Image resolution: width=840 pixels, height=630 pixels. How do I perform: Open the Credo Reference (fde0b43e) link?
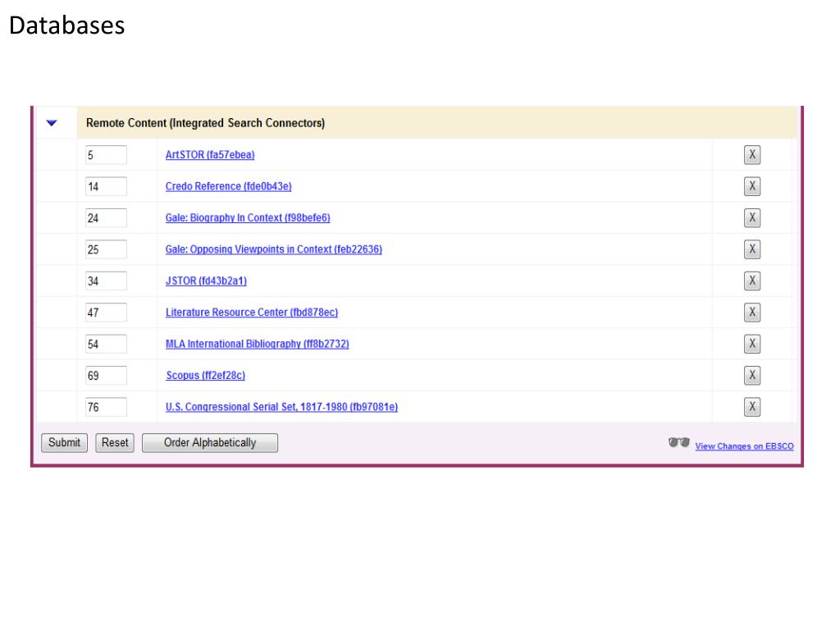click(x=229, y=186)
